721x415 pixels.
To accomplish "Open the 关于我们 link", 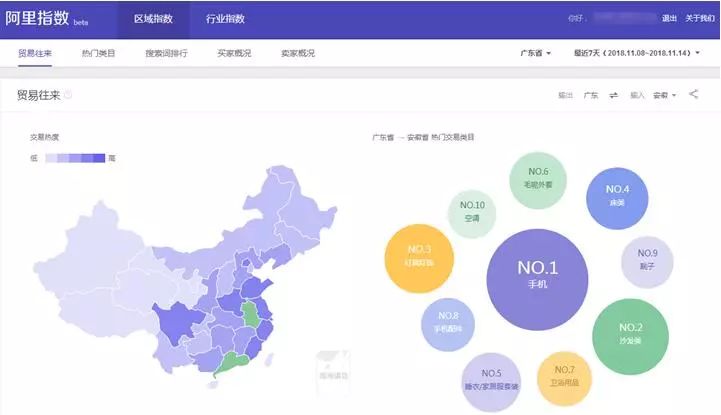I will tap(699, 18).
